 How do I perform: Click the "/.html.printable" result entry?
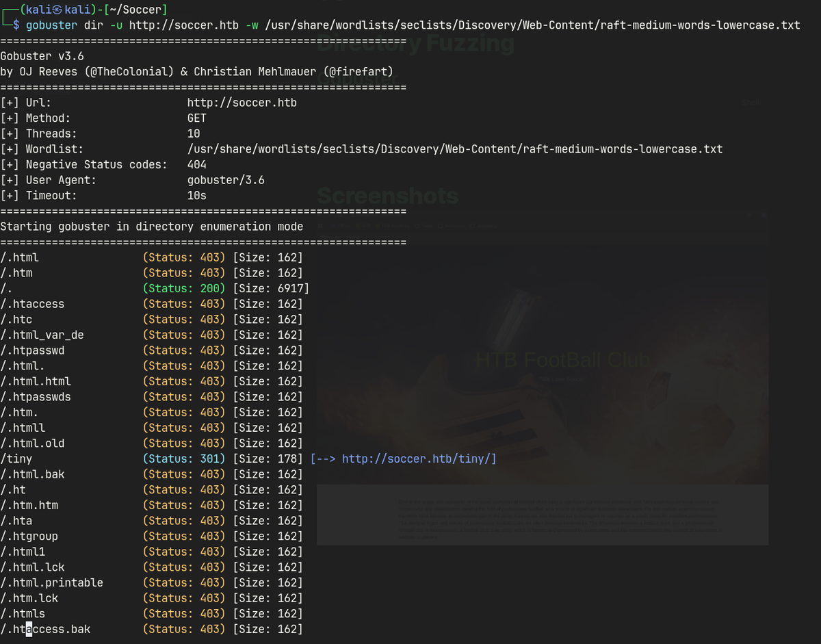(52, 582)
